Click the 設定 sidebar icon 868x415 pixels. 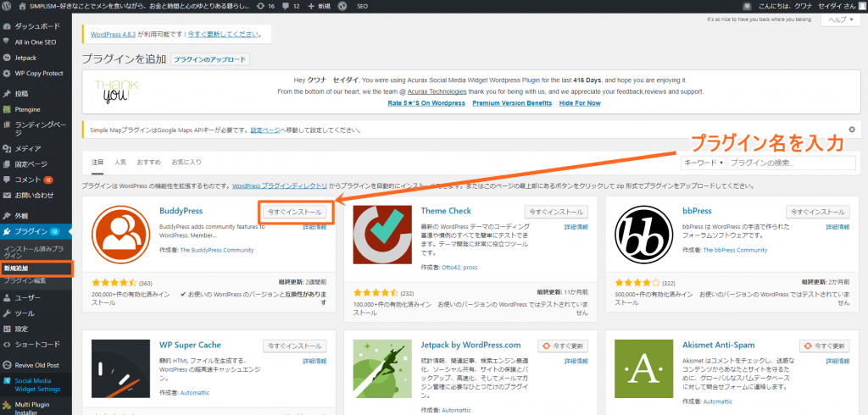click(7, 329)
